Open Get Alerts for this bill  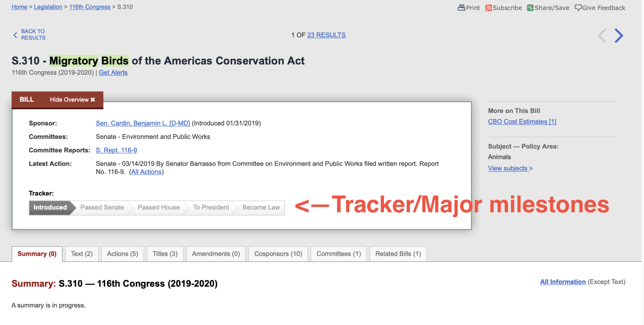click(113, 72)
